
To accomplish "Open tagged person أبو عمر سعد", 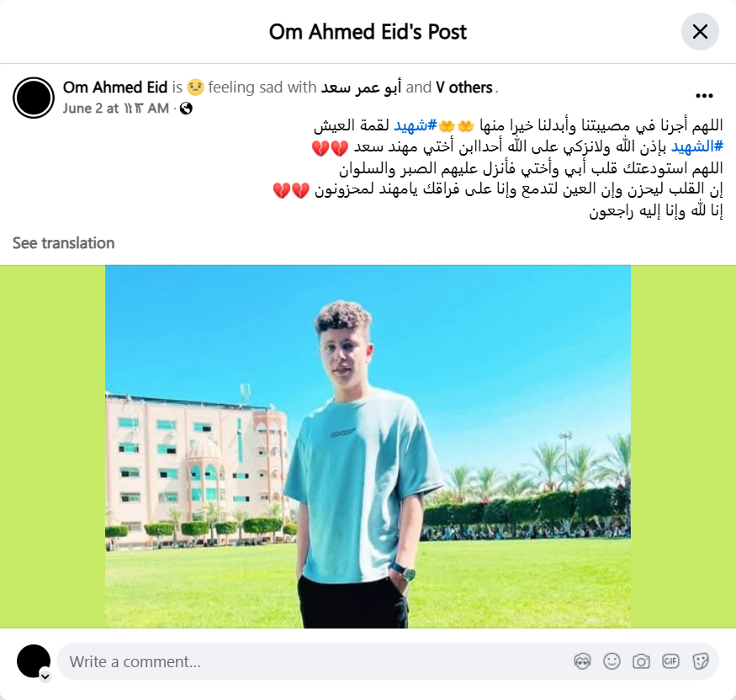I will [361, 87].
